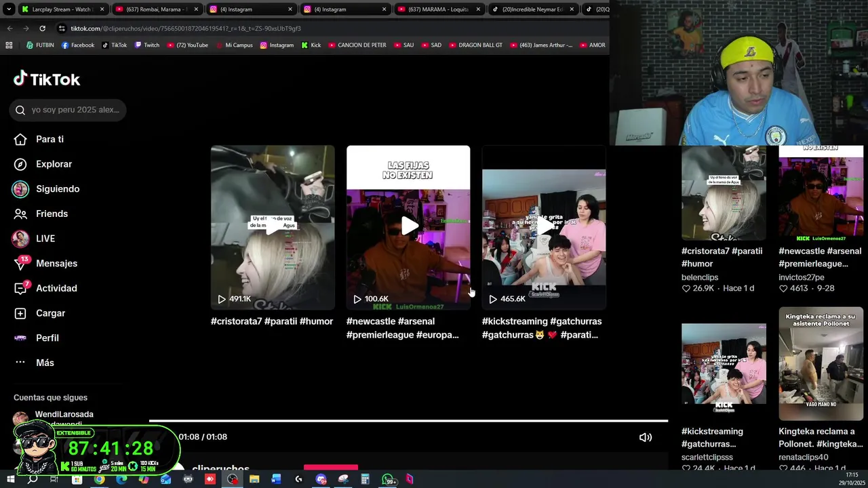Open File Explorer from the taskbar
868x488 pixels.
(254, 479)
